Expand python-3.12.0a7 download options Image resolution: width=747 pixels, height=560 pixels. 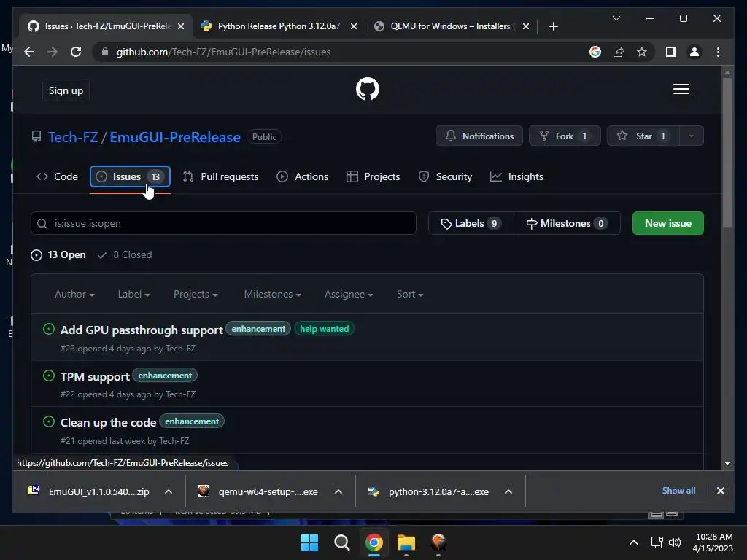tap(508, 491)
